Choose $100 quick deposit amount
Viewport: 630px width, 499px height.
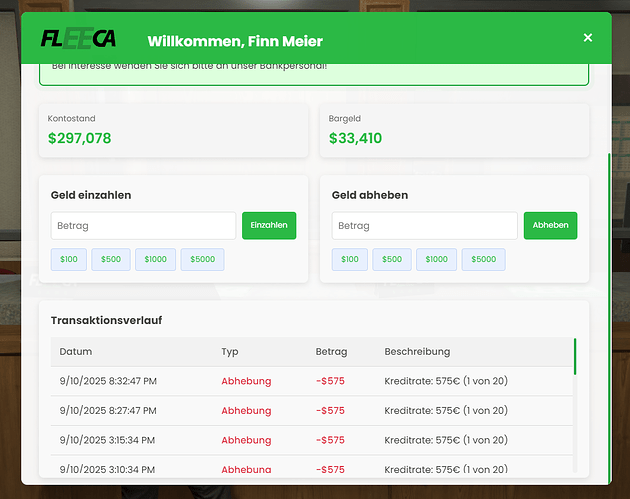pyautogui.click(x=69, y=260)
